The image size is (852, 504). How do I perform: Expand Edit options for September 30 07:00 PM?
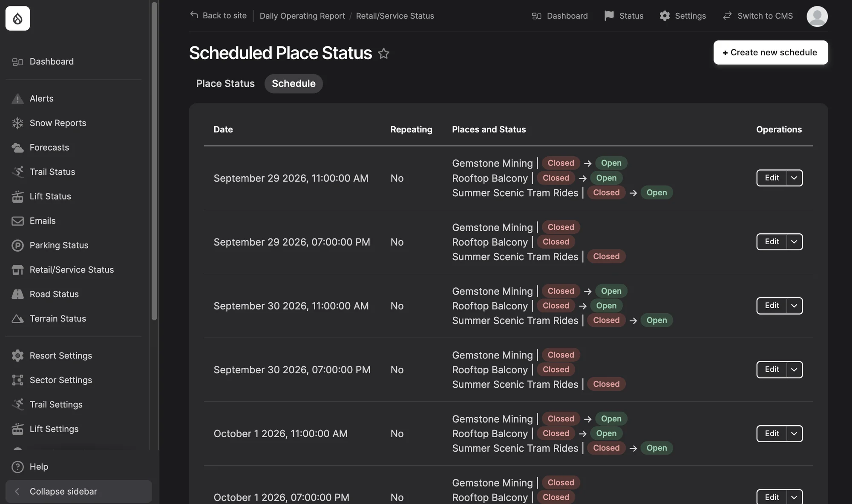click(794, 369)
